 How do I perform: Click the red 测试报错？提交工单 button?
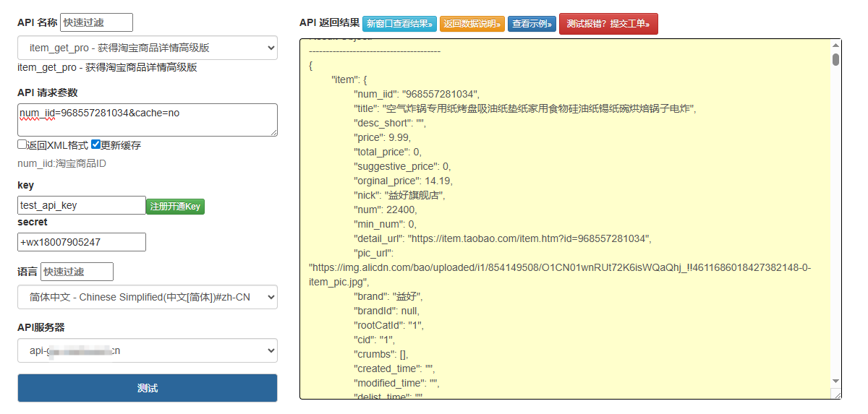608,24
